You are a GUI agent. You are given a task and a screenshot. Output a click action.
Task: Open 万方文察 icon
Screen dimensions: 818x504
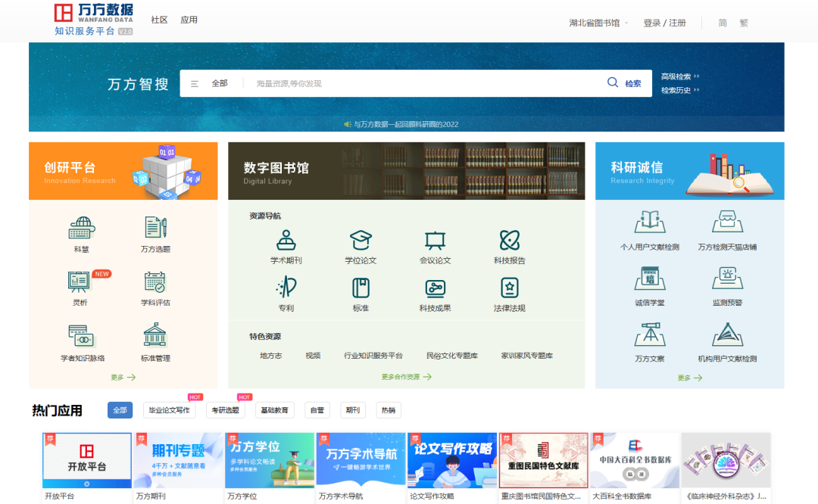click(650, 334)
